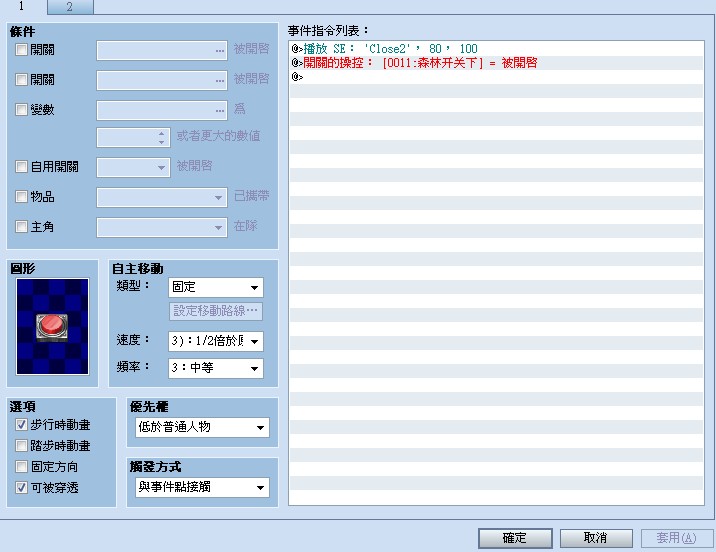Switch to event page tab 1

23,6
